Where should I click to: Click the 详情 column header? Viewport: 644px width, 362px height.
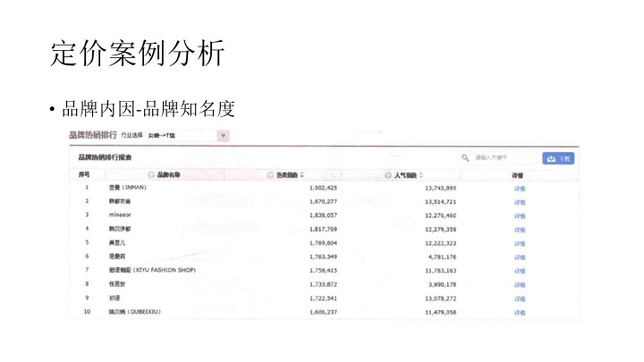(x=518, y=176)
